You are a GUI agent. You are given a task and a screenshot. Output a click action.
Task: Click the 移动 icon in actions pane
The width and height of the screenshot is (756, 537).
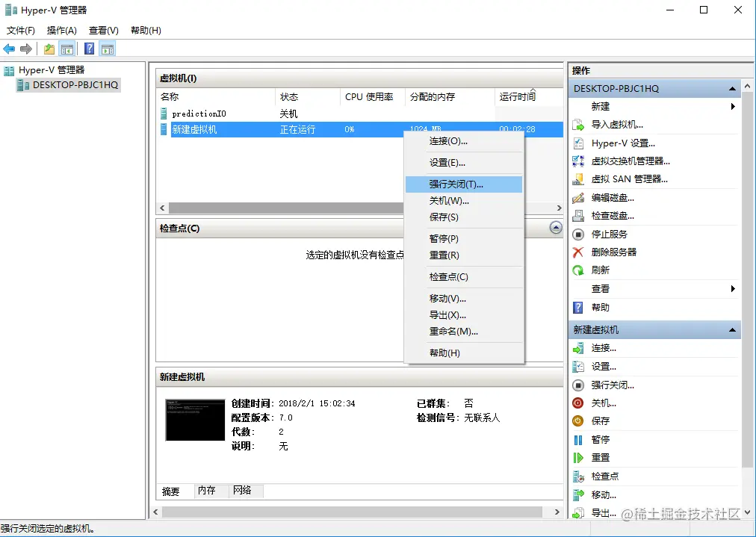pyautogui.click(x=578, y=495)
